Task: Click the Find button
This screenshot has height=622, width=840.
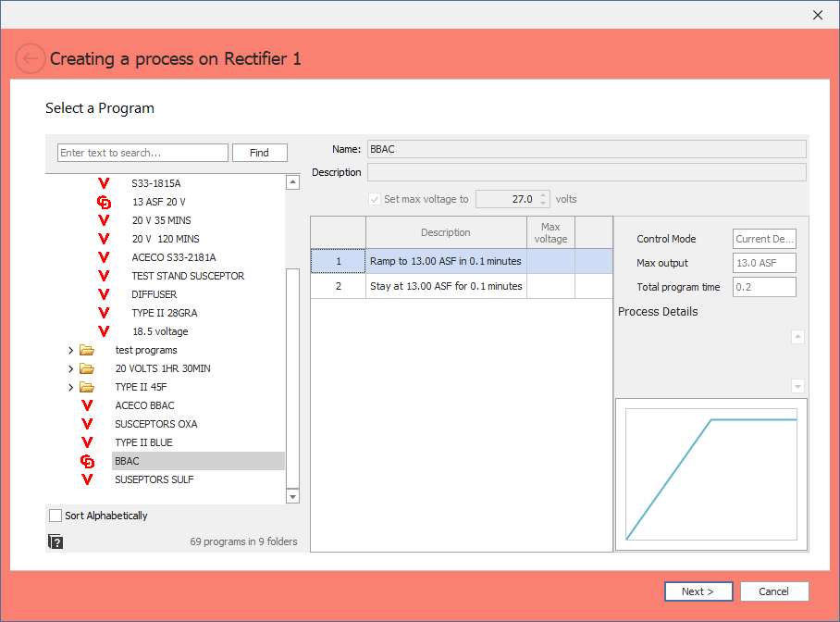Action: pyautogui.click(x=259, y=152)
